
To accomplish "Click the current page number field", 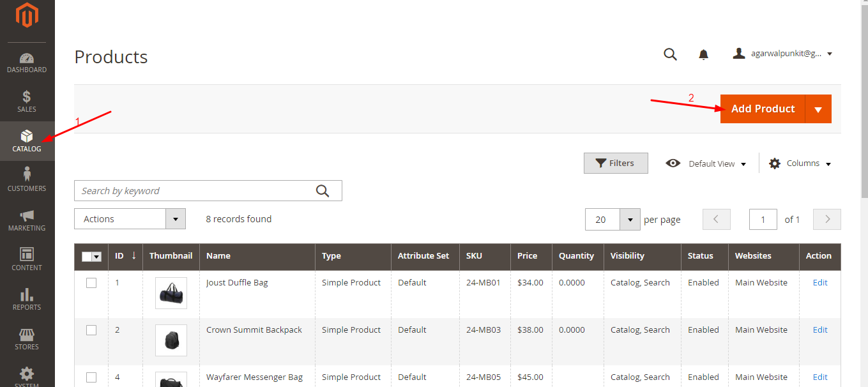I will click(763, 219).
